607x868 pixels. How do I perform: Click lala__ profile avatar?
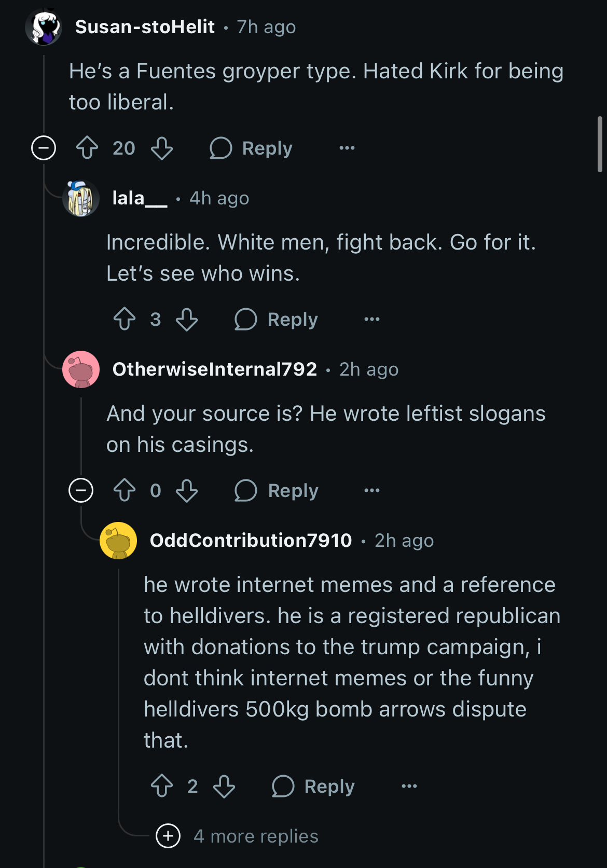81,198
